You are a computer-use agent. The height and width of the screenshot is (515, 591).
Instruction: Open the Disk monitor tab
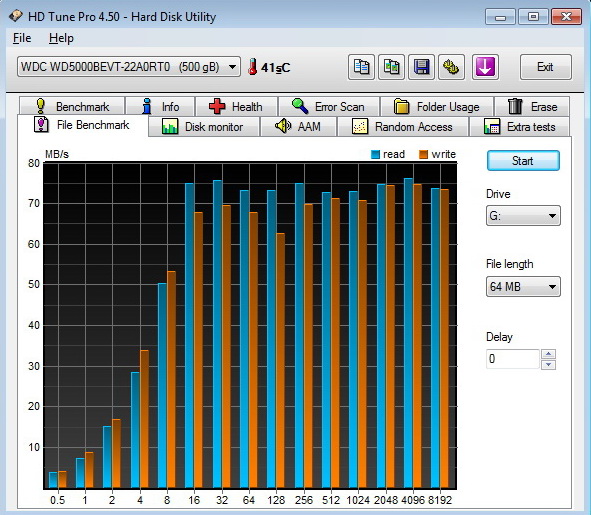click(x=204, y=126)
